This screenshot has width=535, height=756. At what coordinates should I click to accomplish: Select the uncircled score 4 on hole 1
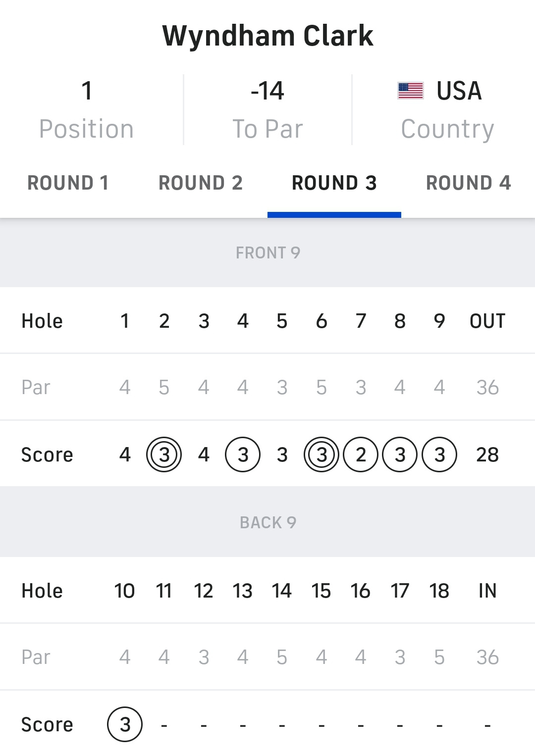click(125, 454)
